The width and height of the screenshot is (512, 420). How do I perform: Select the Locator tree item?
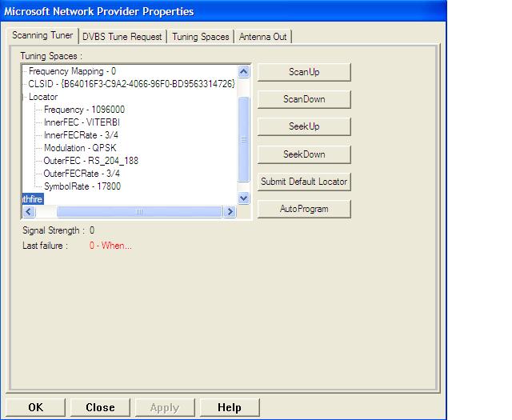click(43, 97)
